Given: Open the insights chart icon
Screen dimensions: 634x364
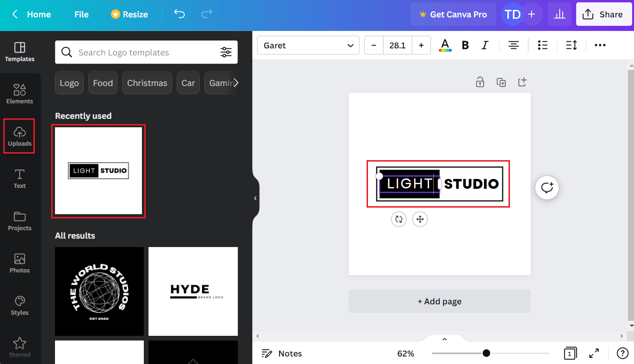Looking at the screenshot, I should (559, 15).
